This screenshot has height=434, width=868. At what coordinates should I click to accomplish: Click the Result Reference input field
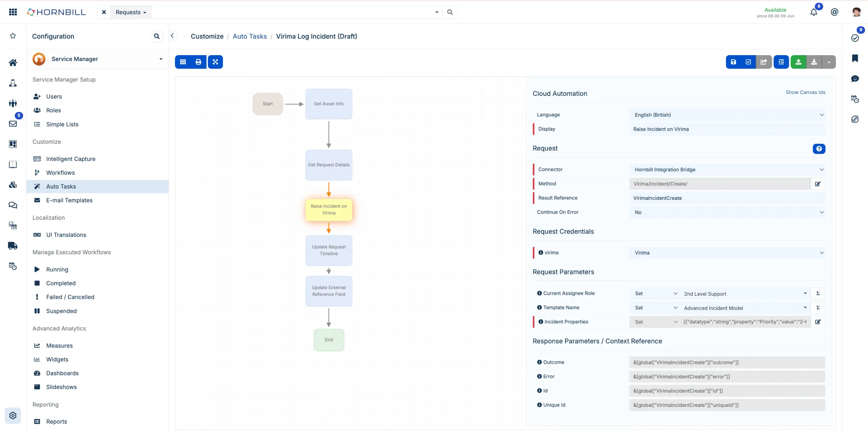727,198
